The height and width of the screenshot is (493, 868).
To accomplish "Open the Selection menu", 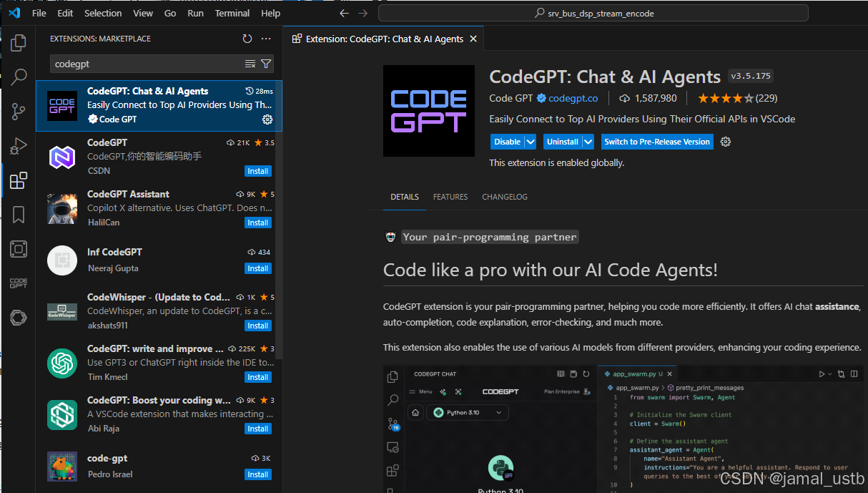I will point(103,13).
